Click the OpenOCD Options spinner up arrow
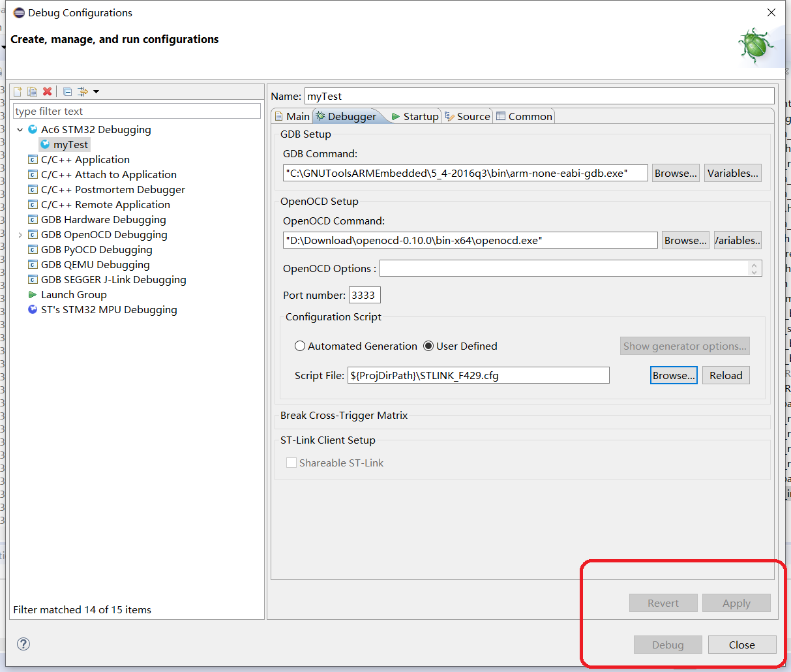This screenshot has width=791, height=672. 754,265
